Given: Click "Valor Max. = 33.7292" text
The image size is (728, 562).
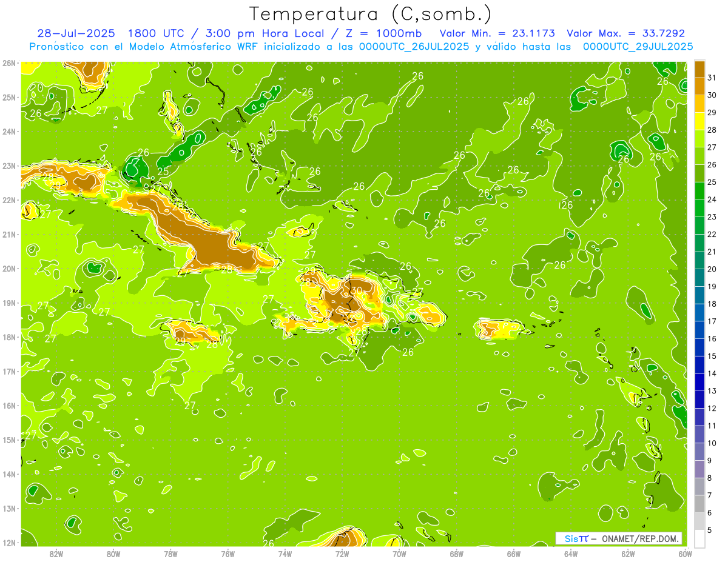Looking at the screenshot, I should click(x=625, y=33).
